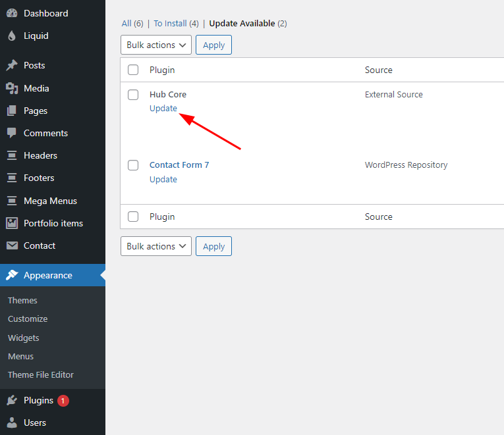
Task: Click the bottom Plugin column footer
Action: coord(162,217)
